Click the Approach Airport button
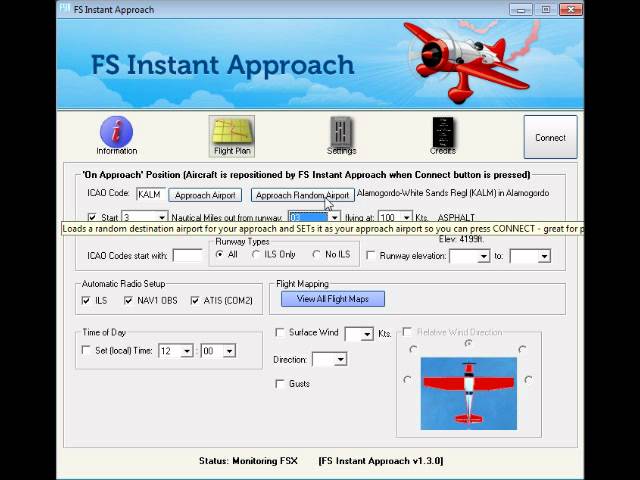Viewport: 640px width, 480px height. (x=205, y=195)
